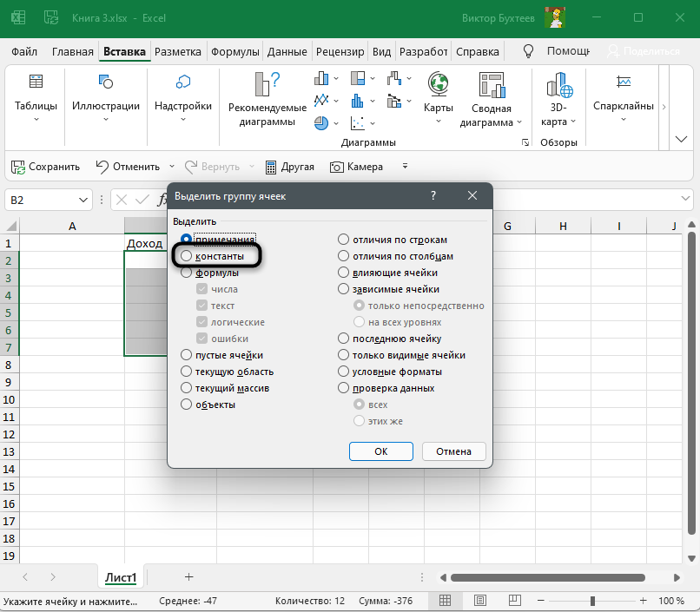Select the пустые ячейки radio option
The width and height of the screenshot is (700, 612).
(x=186, y=355)
